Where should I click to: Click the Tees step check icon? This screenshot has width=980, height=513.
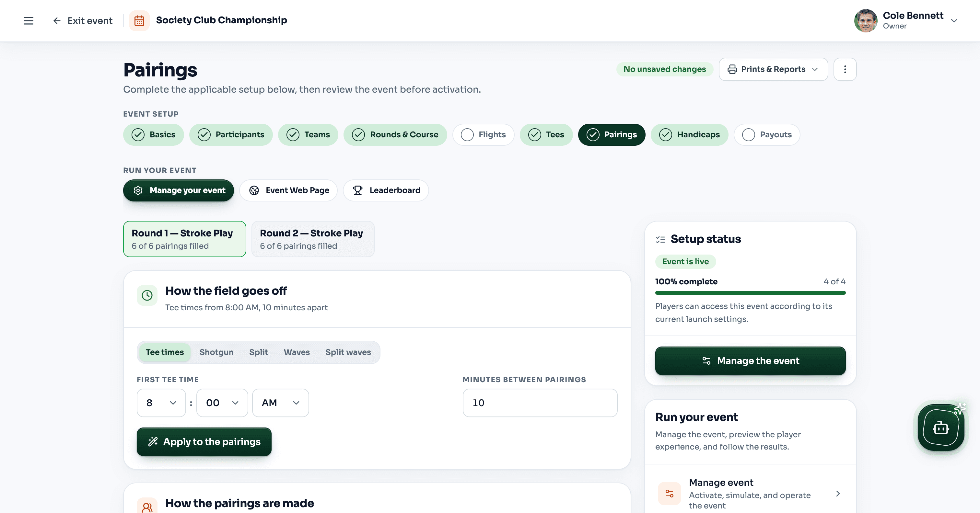coord(534,135)
